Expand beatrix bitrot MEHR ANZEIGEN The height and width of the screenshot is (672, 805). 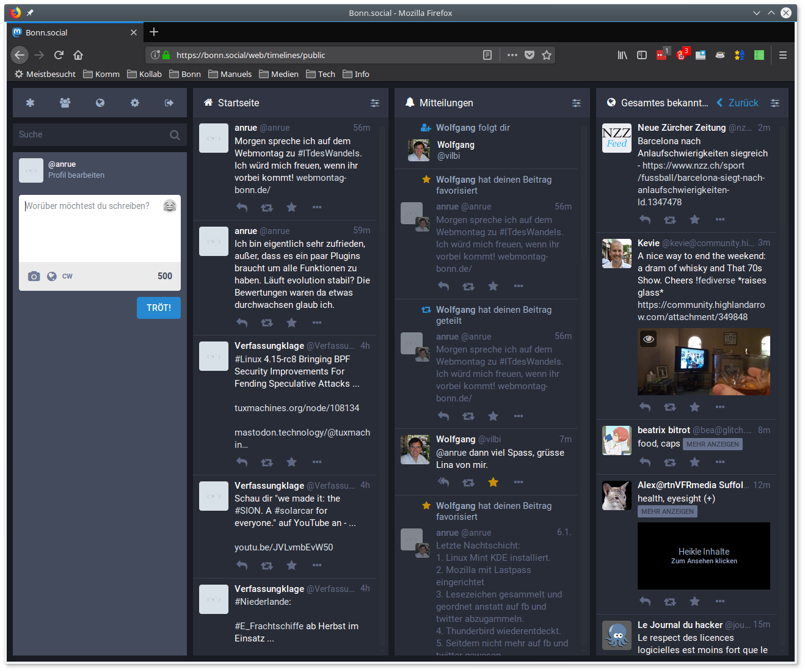713,444
